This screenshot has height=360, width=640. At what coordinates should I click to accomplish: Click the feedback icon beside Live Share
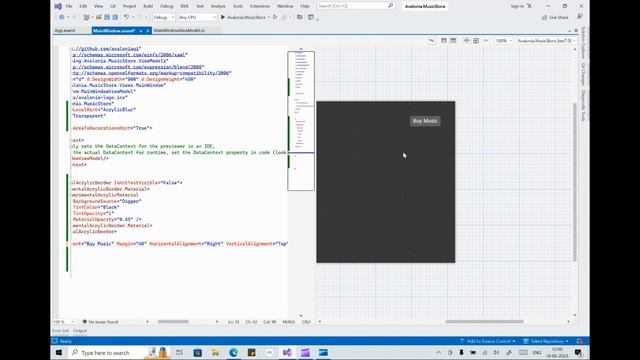coord(580,17)
